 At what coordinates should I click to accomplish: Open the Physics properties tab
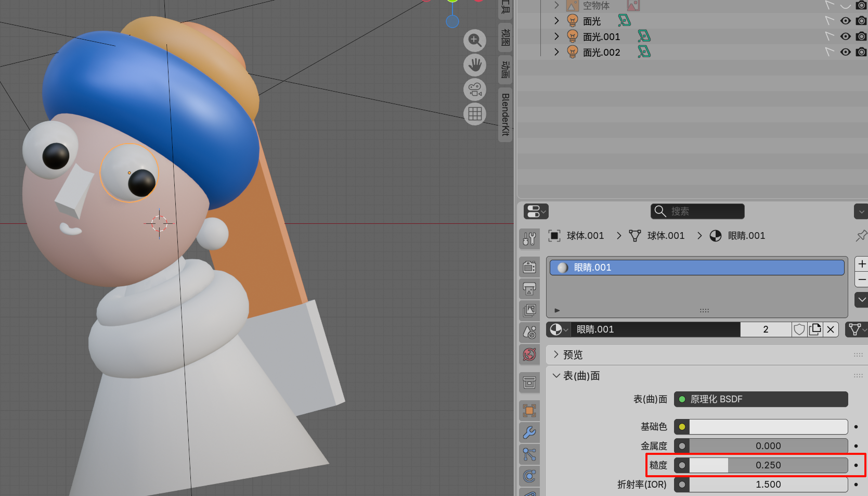point(529,476)
